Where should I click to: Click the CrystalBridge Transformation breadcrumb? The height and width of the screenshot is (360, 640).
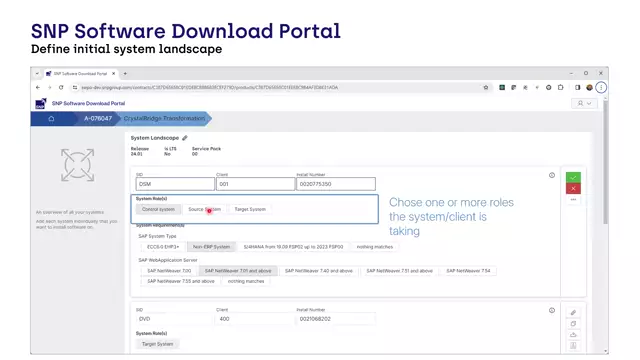(x=164, y=118)
